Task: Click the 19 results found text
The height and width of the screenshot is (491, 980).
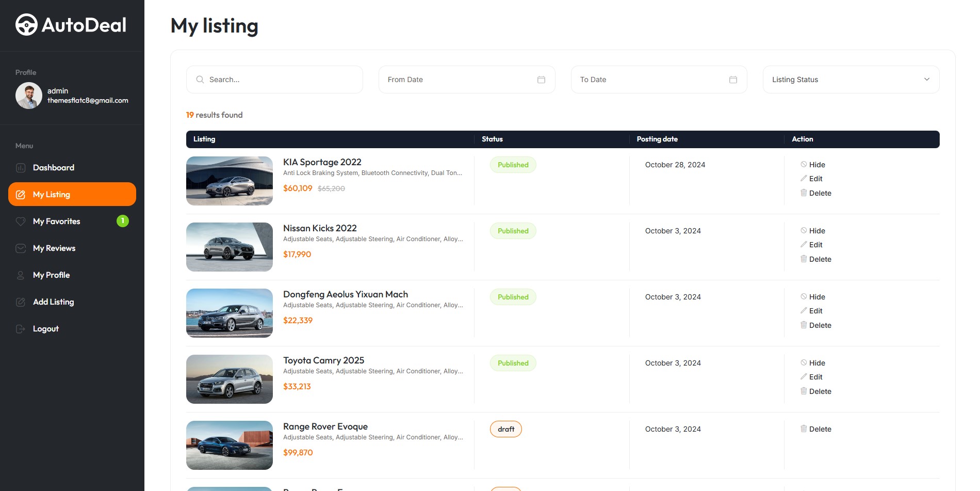Action: [x=214, y=115]
